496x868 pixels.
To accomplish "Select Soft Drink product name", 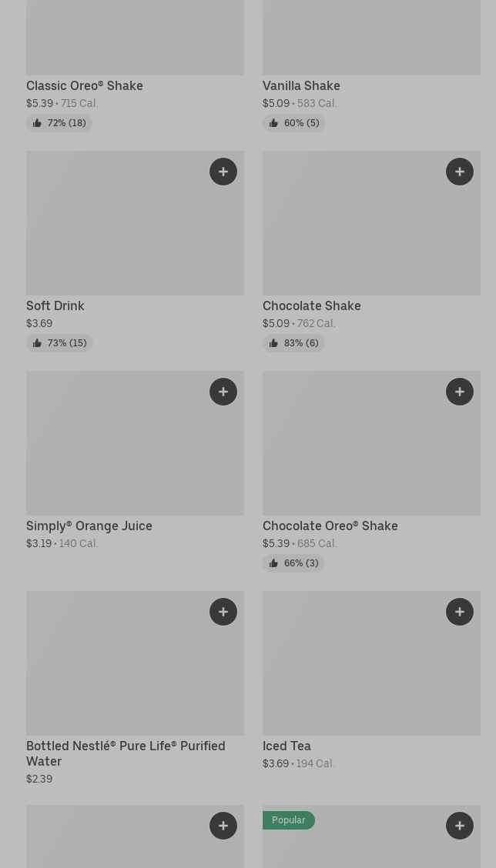I will pyautogui.click(x=55, y=305).
